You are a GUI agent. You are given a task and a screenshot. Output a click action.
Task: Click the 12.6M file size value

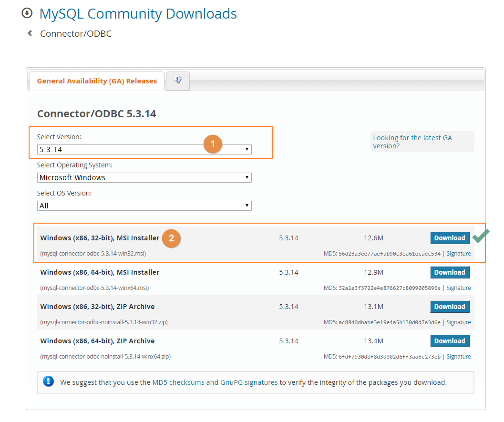click(373, 238)
